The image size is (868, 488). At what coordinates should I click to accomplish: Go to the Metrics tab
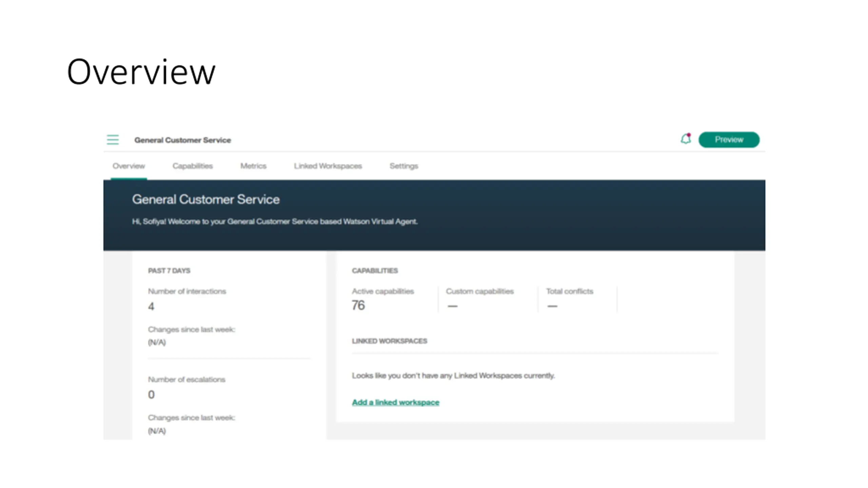(x=253, y=166)
